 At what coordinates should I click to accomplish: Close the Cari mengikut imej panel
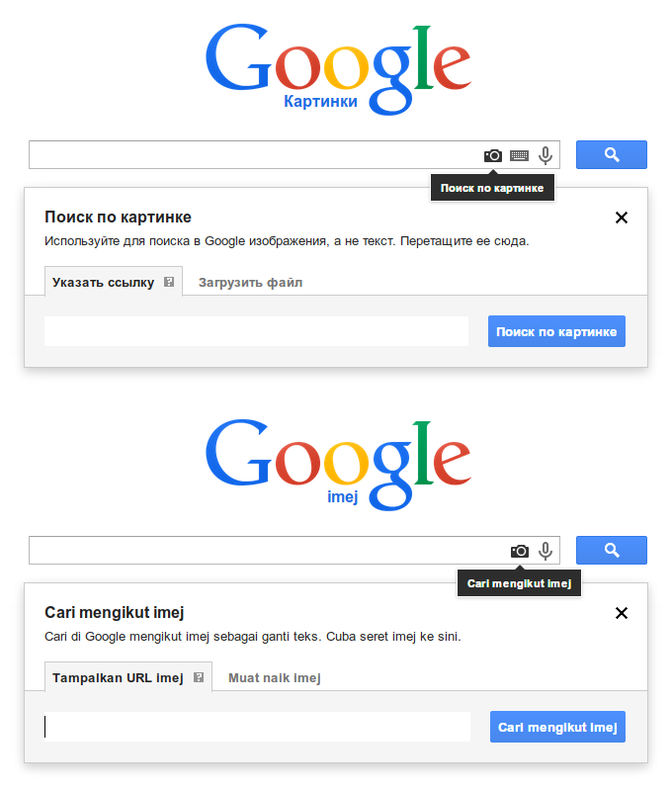click(621, 613)
